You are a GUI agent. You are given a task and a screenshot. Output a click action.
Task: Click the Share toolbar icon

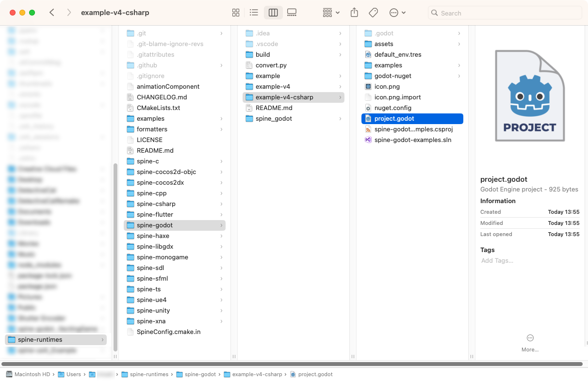354,13
